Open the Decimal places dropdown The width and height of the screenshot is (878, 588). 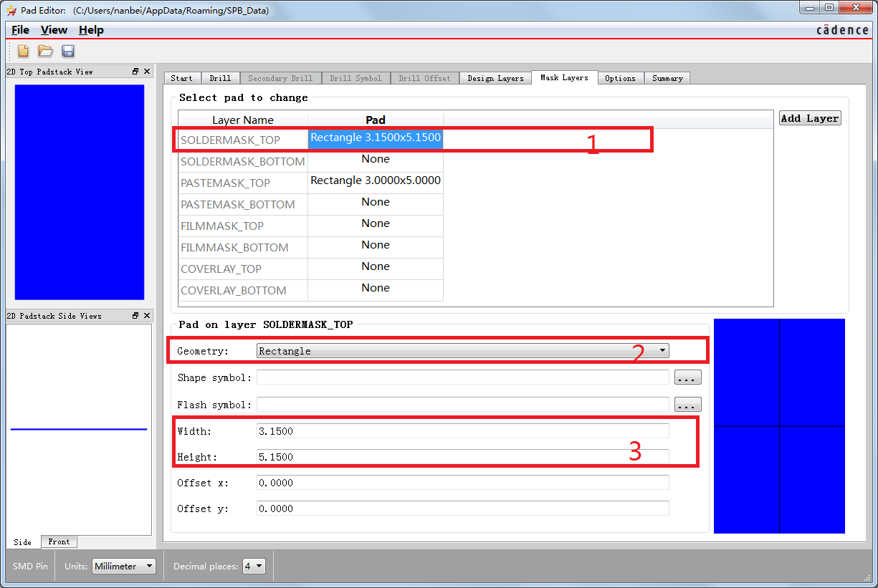coord(254,566)
